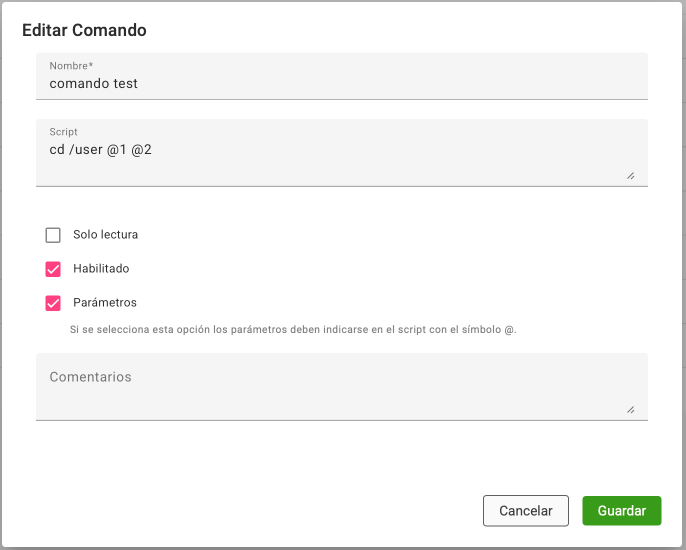Click the 'Editar Comando' dialog title

point(84,30)
